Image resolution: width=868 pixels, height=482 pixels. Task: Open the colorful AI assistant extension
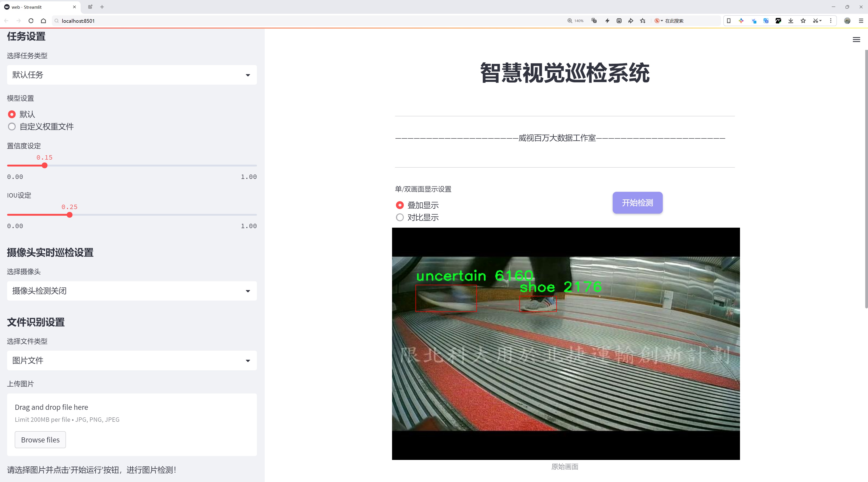741,21
